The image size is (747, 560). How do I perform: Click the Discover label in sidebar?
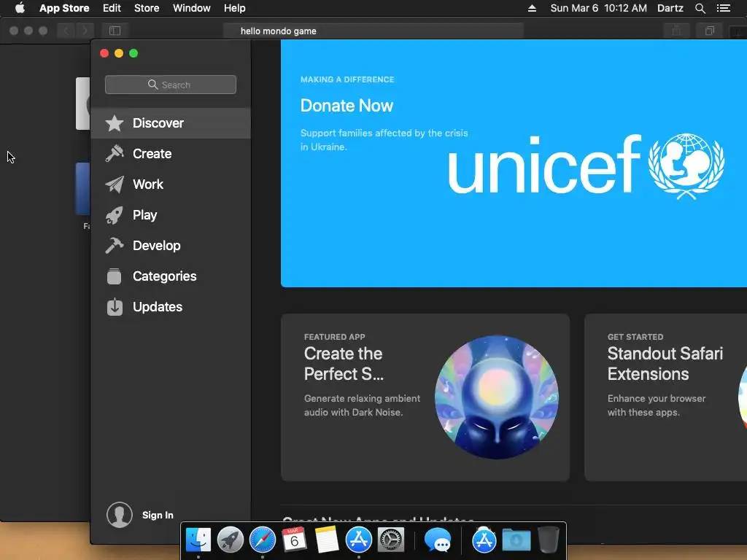(158, 123)
